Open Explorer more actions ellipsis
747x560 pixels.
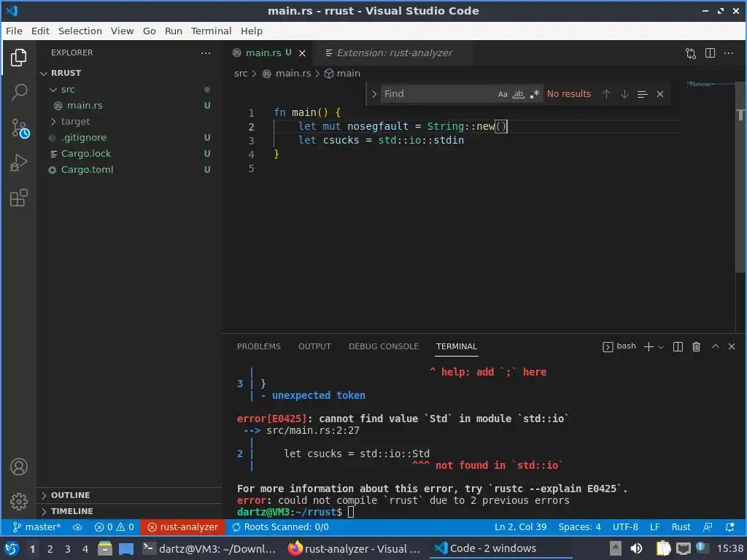tap(205, 52)
